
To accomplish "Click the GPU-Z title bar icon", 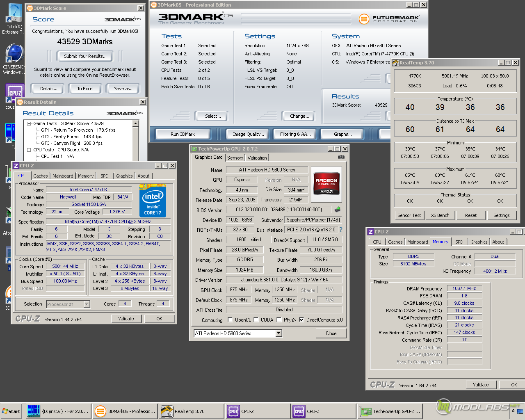I will 194,149.
